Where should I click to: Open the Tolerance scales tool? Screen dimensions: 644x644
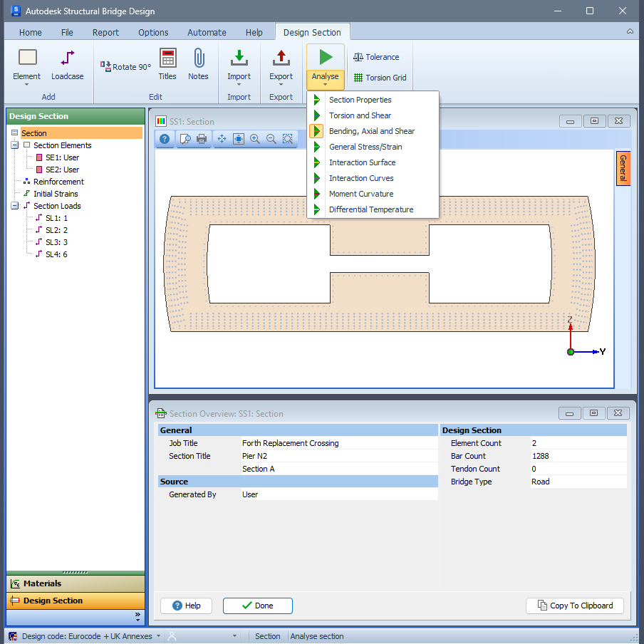pos(358,57)
